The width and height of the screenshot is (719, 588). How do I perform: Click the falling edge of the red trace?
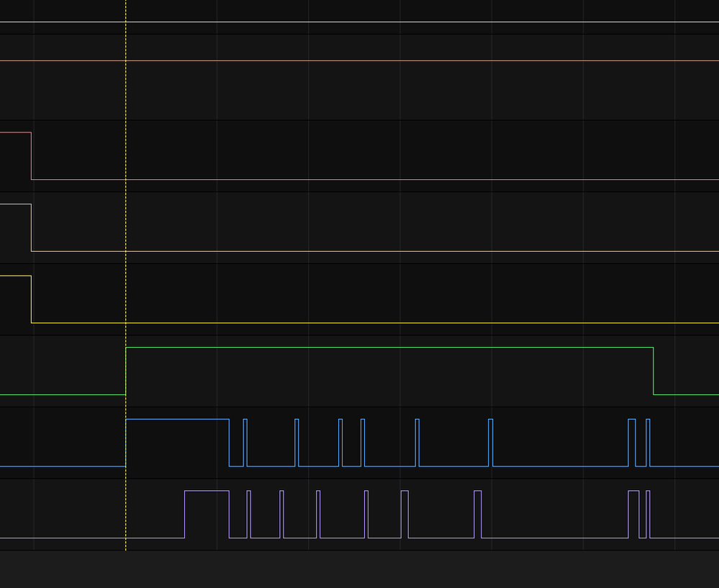(x=31, y=156)
